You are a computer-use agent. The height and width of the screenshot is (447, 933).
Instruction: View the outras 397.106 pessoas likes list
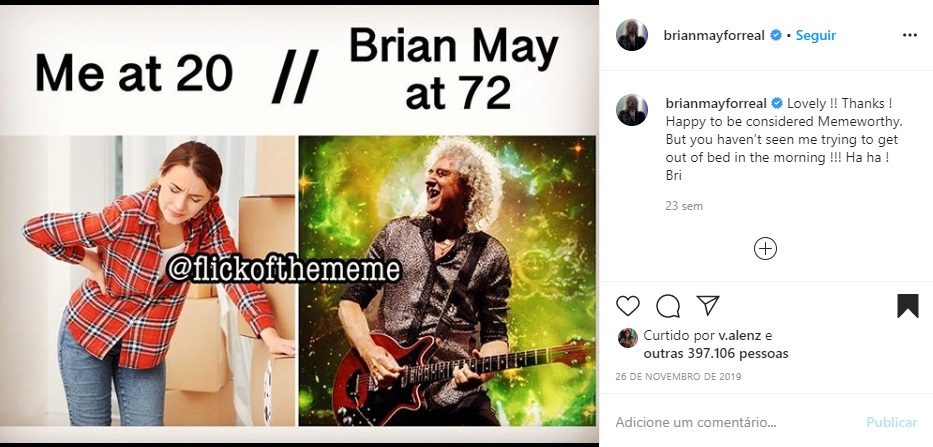(716, 354)
